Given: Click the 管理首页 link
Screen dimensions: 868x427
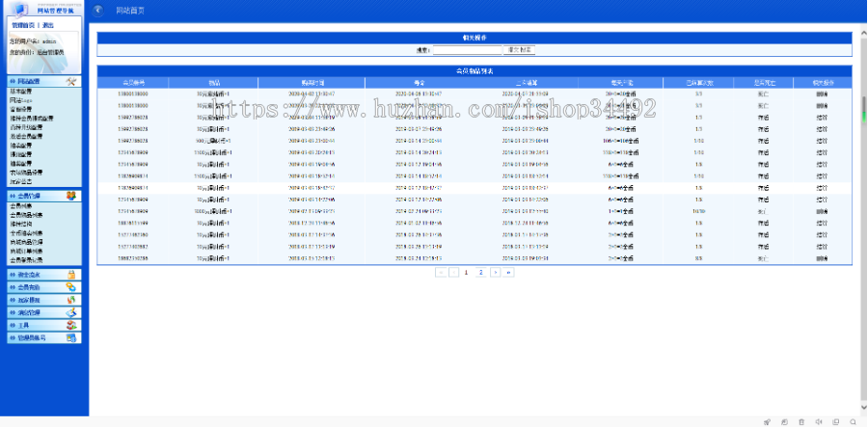Looking at the screenshot, I should point(23,25).
